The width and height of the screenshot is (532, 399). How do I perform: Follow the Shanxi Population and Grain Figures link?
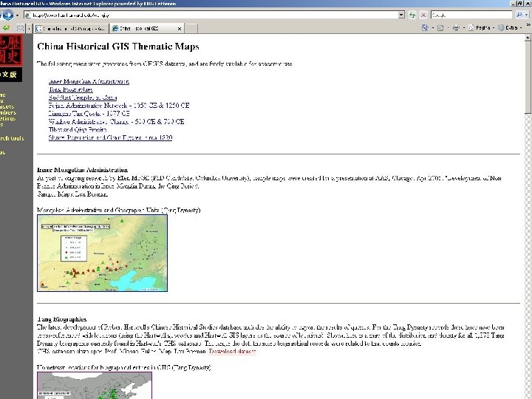[110, 137]
